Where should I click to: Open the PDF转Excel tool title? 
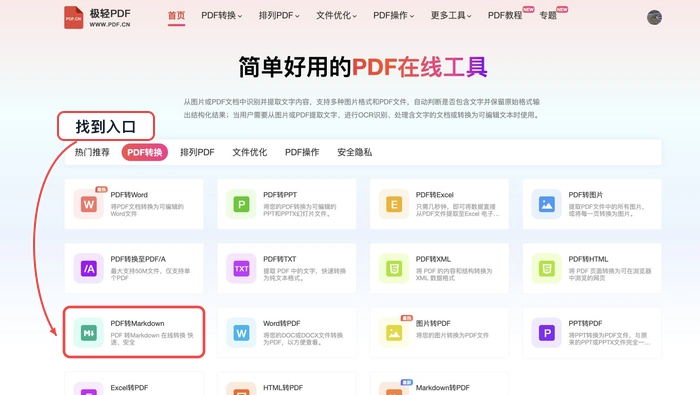[x=434, y=195]
